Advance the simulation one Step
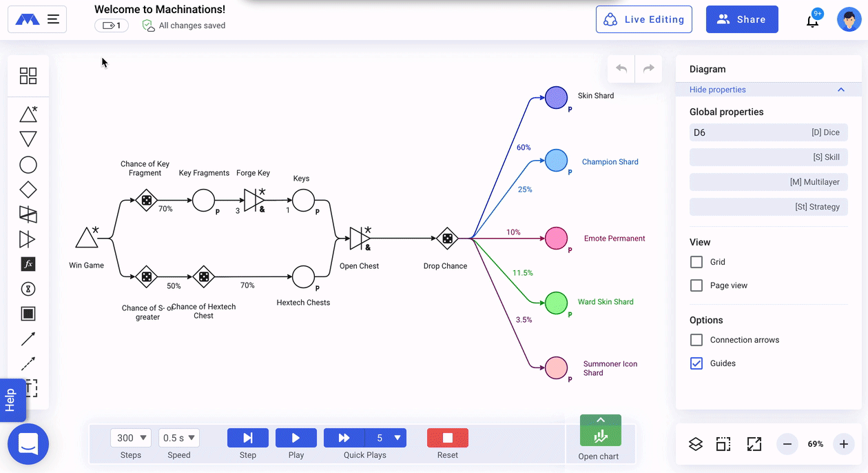The image size is (868, 473). [x=248, y=438]
